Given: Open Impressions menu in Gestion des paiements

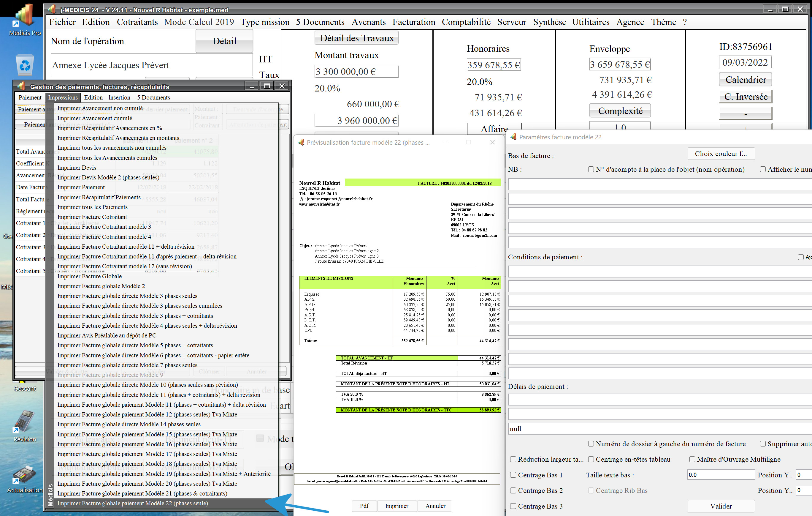Looking at the screenshot, I should click(x=63, y=97).
